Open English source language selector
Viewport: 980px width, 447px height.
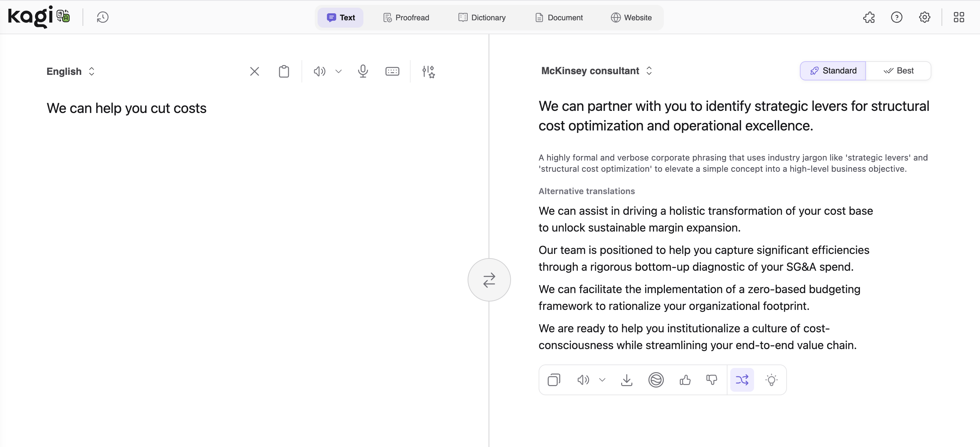point(70,71)
